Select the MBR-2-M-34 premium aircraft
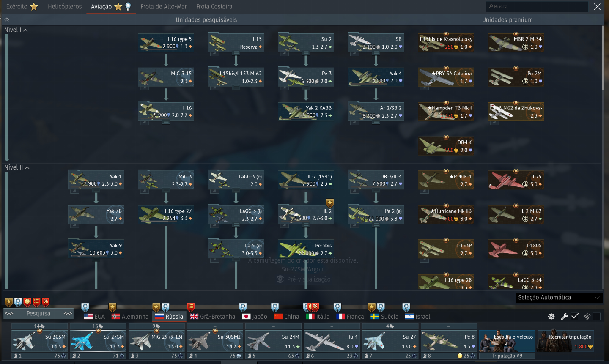Viewport: 609px width, 364px height. (516, 43)
